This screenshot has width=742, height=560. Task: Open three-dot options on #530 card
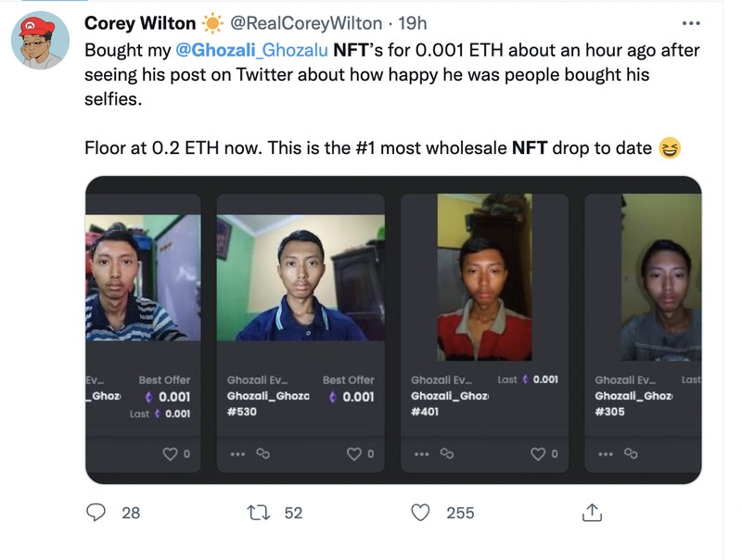coord(237,454)
